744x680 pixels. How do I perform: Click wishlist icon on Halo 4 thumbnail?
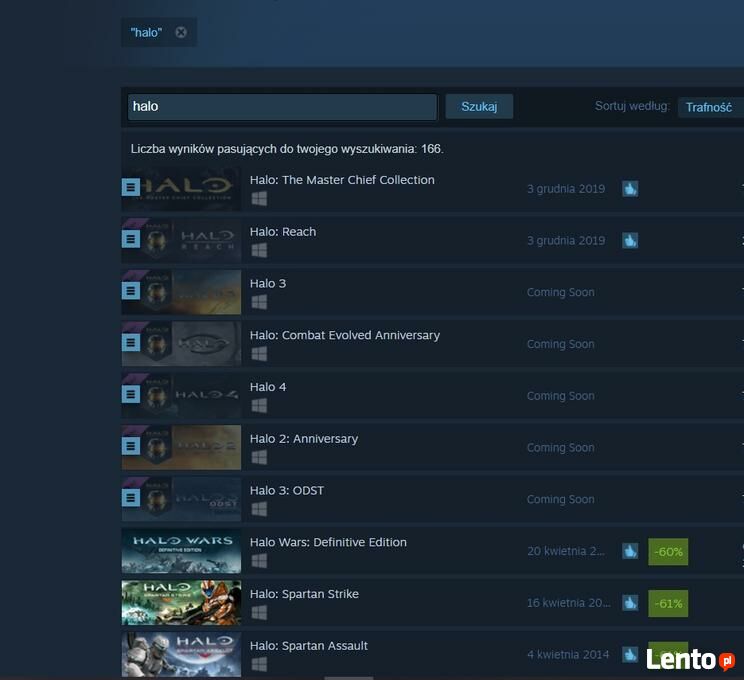click(x=130, y=394)
